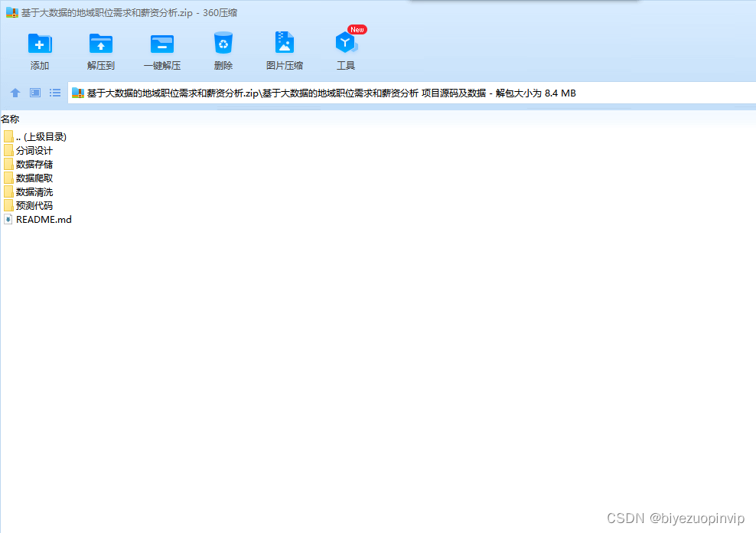Screen dimensions: 756x533
Task: Select the README.md filename
Action: click(44, 219)
